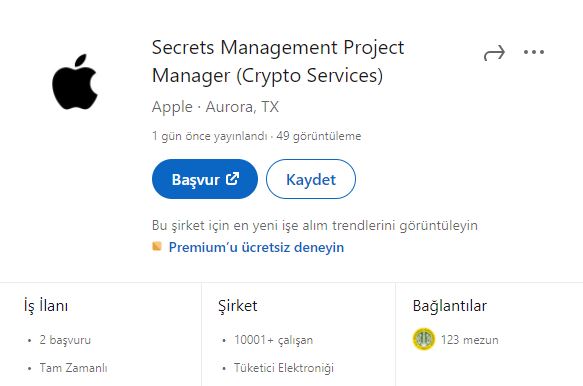The image size is (583, 386).
Task: Click the university alumni logo icon
Action: click(x=424, y=339)
